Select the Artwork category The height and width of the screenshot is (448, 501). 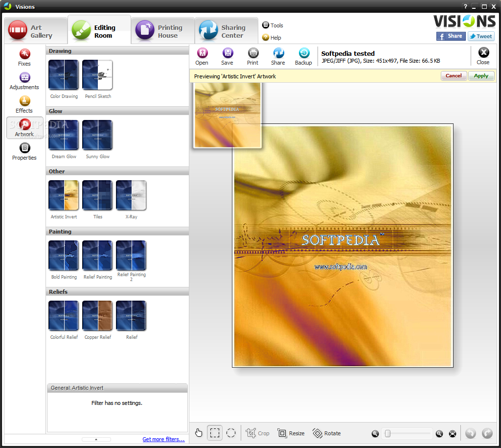click(x=24, y=128)
